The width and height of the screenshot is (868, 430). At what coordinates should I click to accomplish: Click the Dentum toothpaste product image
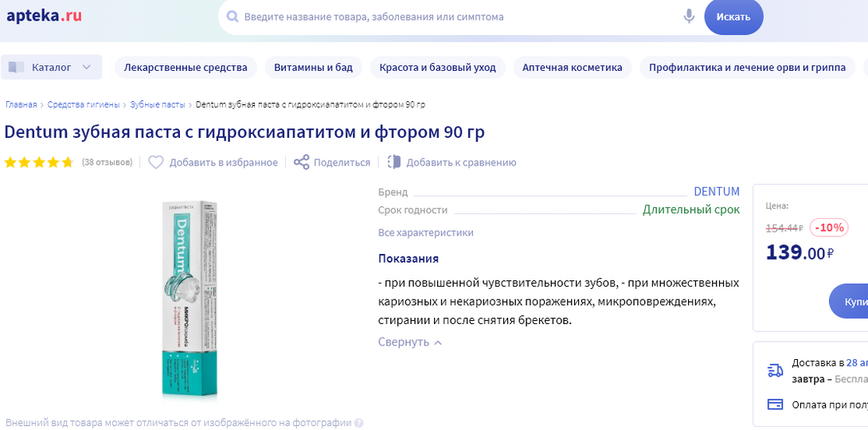[x=190, y=299]
